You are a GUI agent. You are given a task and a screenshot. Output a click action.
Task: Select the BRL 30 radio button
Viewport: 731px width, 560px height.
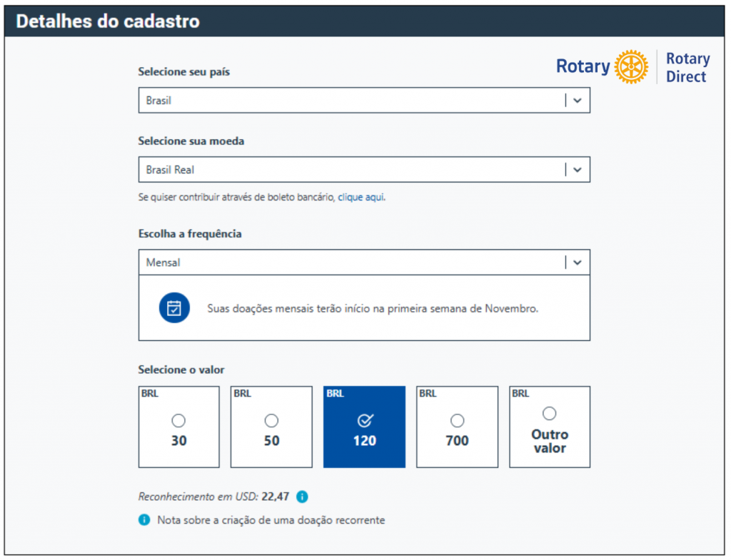(178, 421)
